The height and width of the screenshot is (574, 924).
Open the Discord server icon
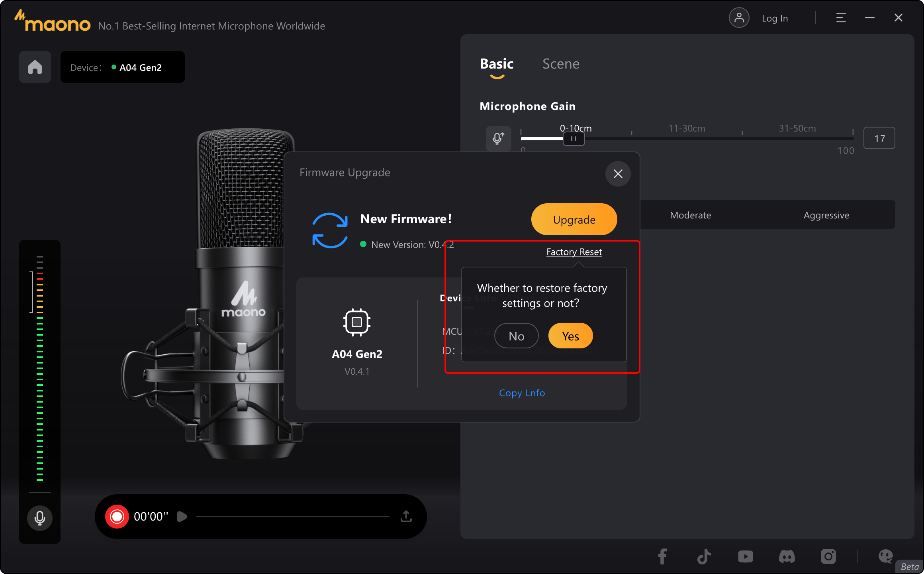[x=787, y=556]
